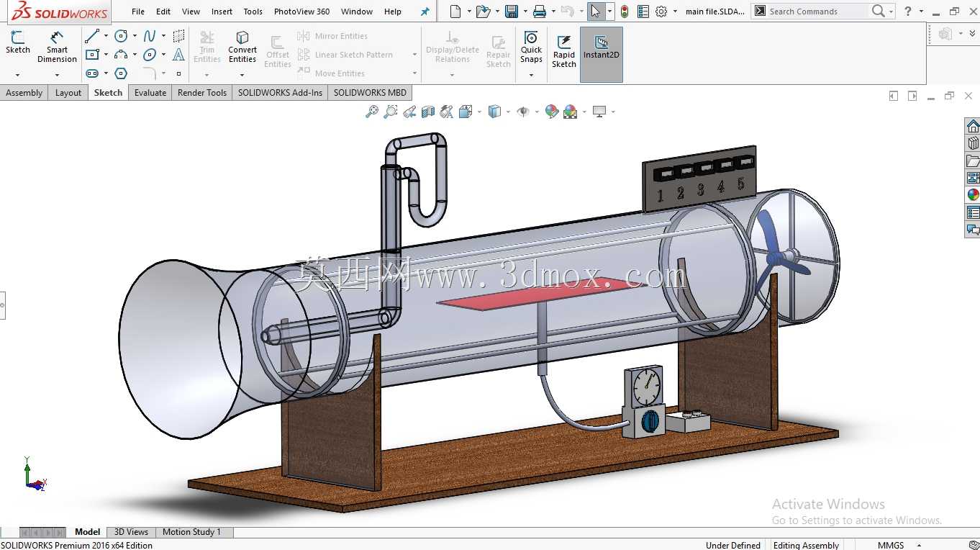Click Quick Snaps tool
Screen dimensions: 980x550
(x=531, y=47)
